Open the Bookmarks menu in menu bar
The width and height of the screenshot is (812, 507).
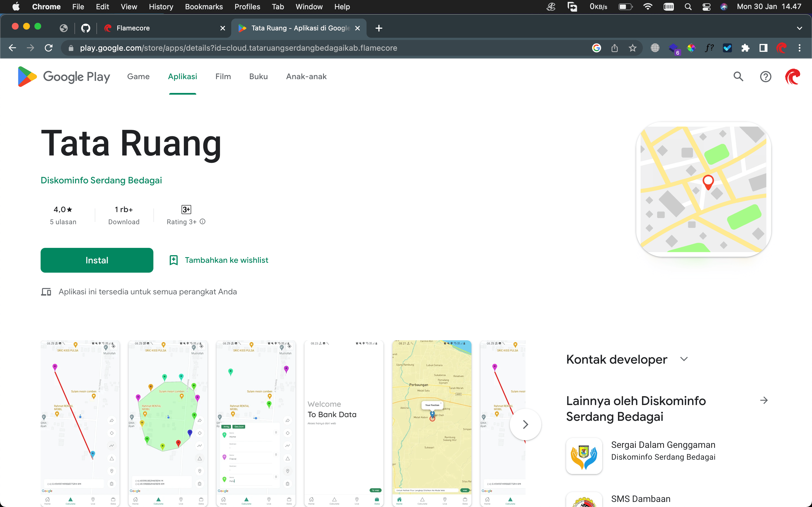(204, 7)
